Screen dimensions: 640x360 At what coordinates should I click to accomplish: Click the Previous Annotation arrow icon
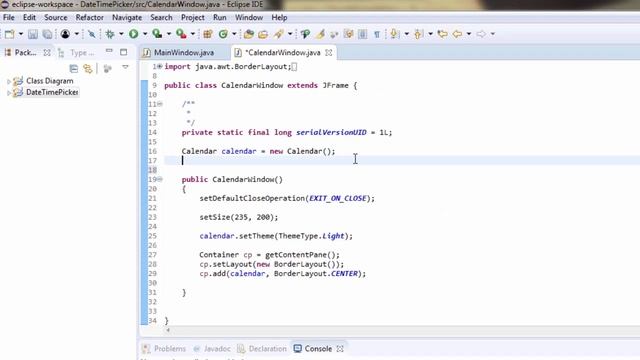pyautogui.click(x=418, y=34)
